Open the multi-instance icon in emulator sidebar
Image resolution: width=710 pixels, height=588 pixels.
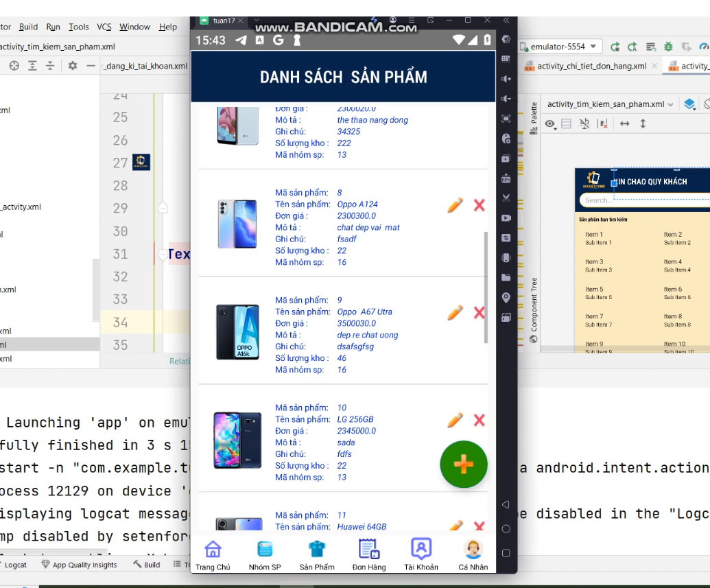[x=506, y=158]
